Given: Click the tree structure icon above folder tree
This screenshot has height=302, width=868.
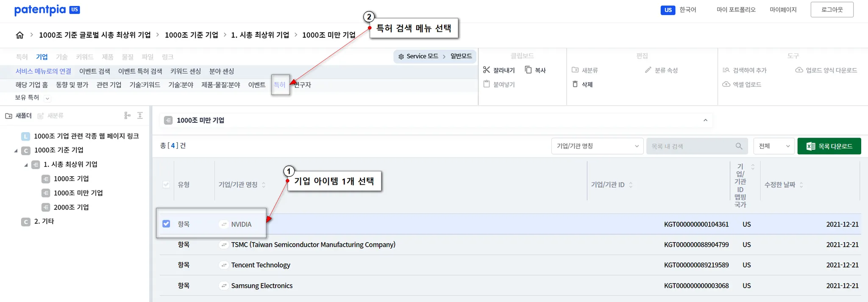Looking at the screenshot, I should (127, 115).
